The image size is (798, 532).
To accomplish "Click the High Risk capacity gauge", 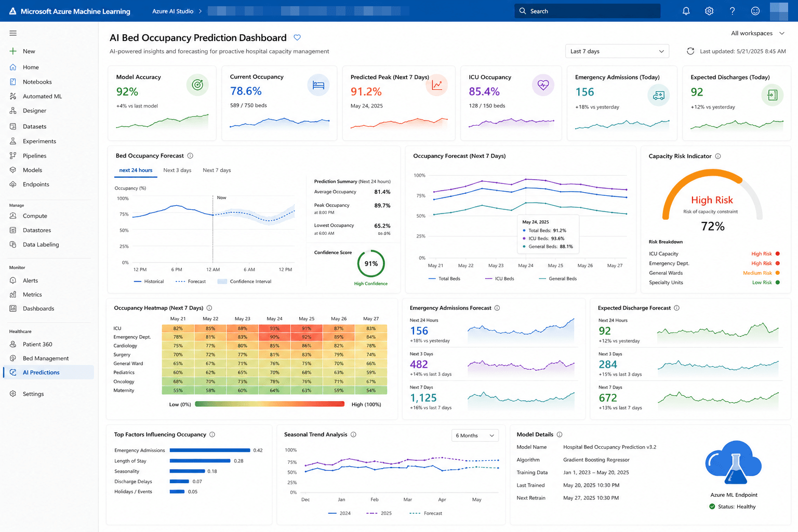I will (x=712, y=195).
